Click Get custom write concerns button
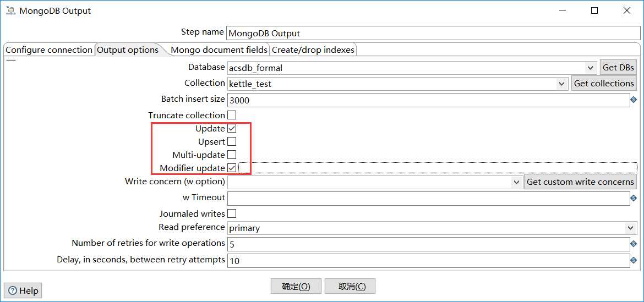This screenshot has width=644, height=302. [580, 182]
